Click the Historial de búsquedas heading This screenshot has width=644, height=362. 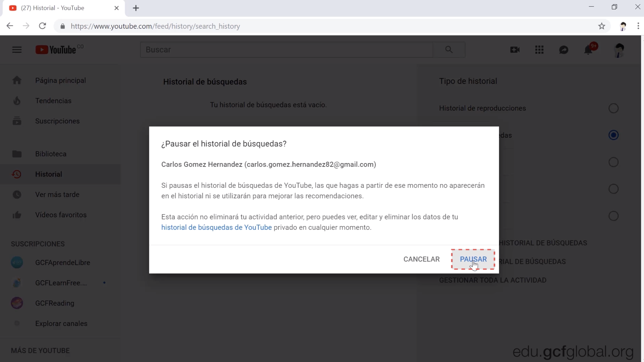(x=205, y=82)
